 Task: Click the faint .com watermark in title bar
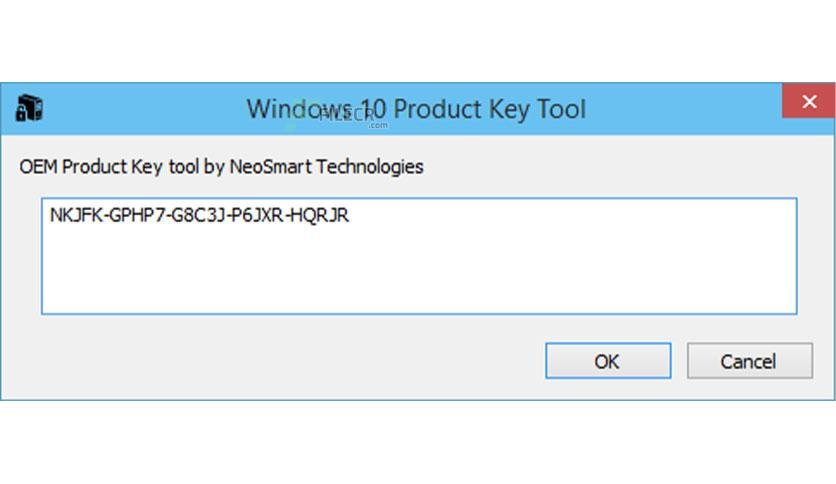pyautogui.click(x=378, y=125)
